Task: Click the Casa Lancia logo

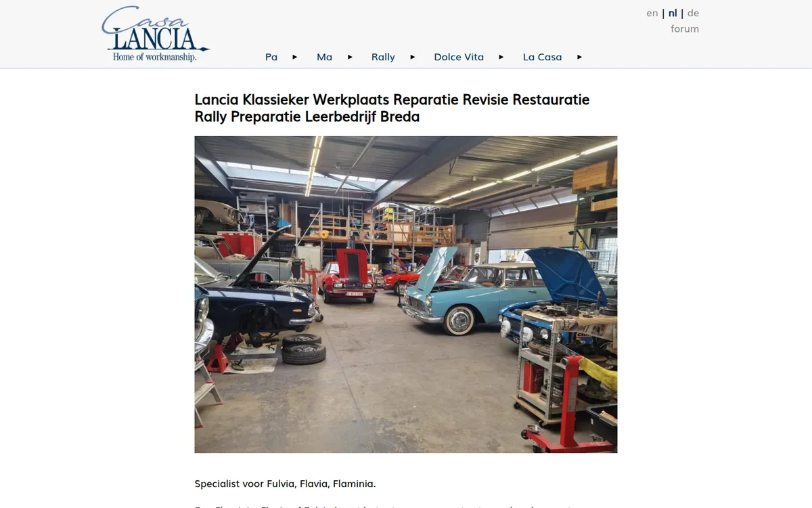Action: click(156, 35)
